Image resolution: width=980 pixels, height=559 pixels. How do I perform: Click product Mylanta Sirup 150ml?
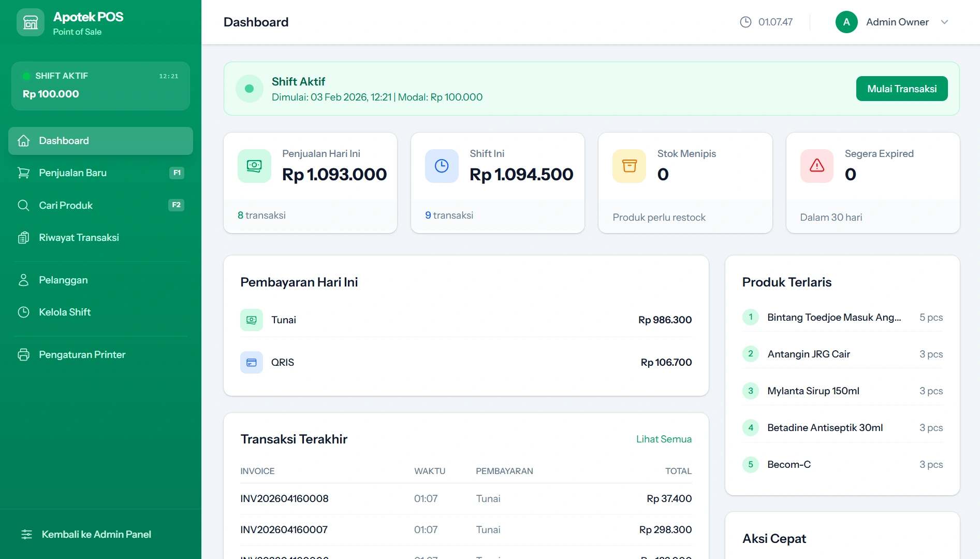[x=813, y=391]
